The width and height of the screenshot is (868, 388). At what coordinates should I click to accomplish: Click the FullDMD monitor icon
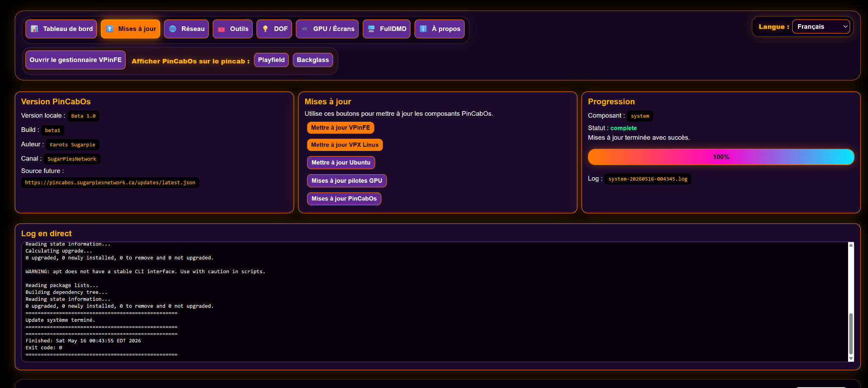(x=371, y=29)
